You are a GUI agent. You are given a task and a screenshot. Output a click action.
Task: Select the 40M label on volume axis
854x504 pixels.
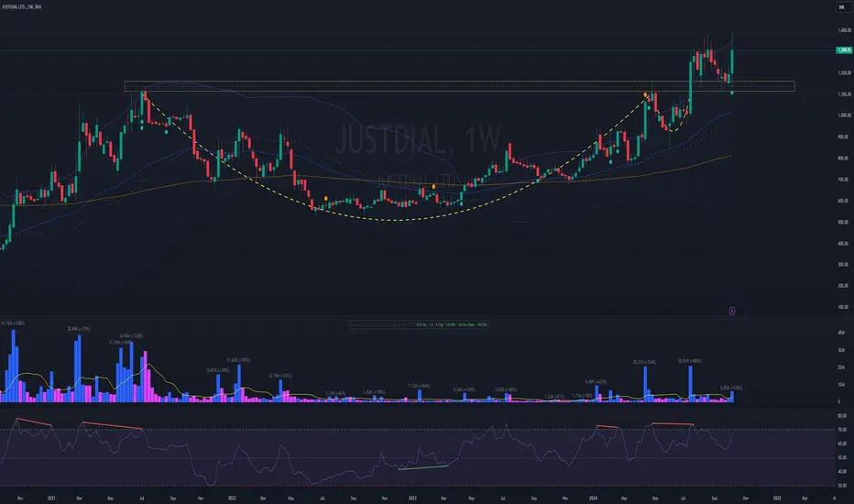coord(841,333)
